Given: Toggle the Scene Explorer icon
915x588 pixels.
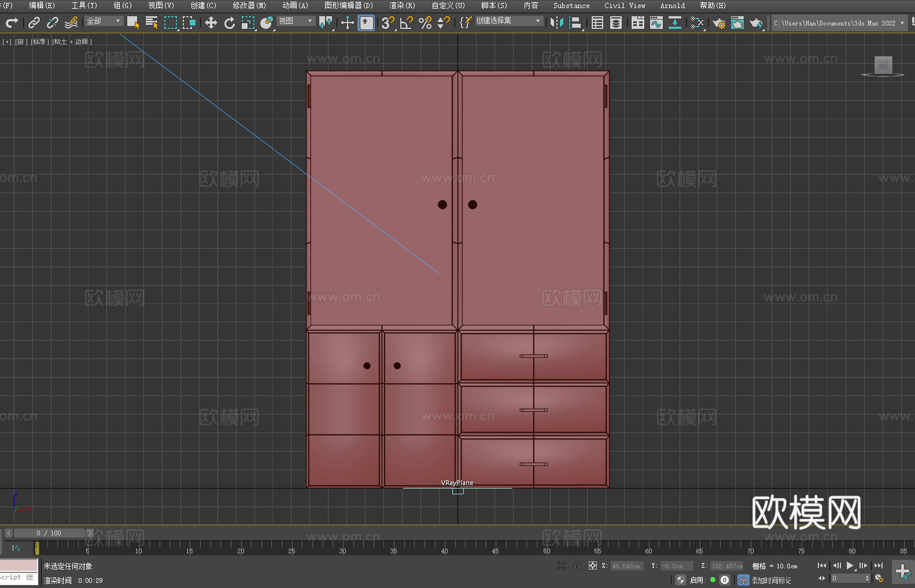Looking at the screenshot, I should pyautogui.click(x=597, y=23).
